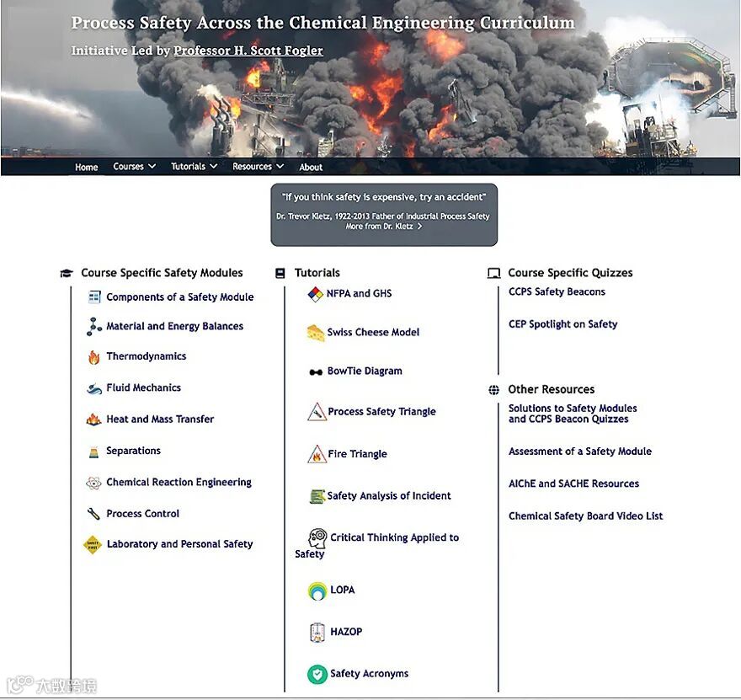Open Assessment of a Safety Module link

click(x=580, y=452)
